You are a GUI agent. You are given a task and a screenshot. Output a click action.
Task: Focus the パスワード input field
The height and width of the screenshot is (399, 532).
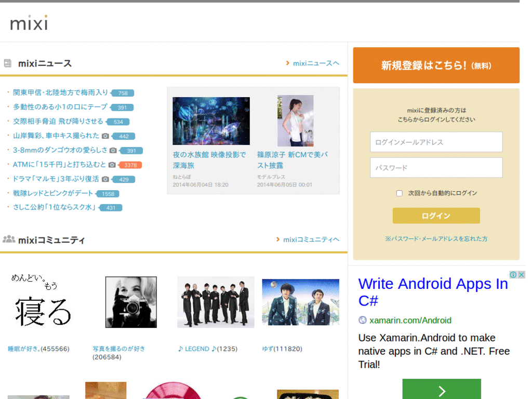(x=436, y=168)
